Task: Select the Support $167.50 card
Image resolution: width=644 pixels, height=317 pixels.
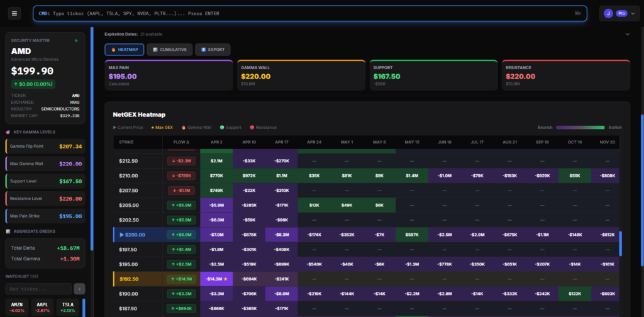Action: click(x=433, y=75)
